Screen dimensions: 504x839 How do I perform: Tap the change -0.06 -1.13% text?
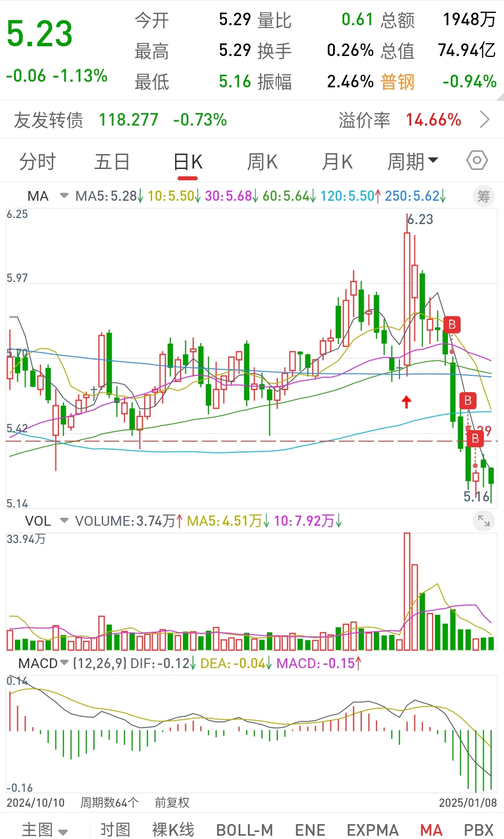click(x=56, y=76)
